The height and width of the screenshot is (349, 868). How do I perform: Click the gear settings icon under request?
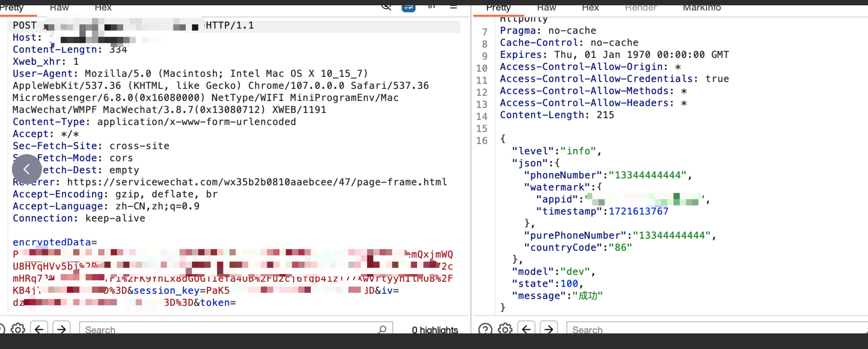tap(18, 328)
